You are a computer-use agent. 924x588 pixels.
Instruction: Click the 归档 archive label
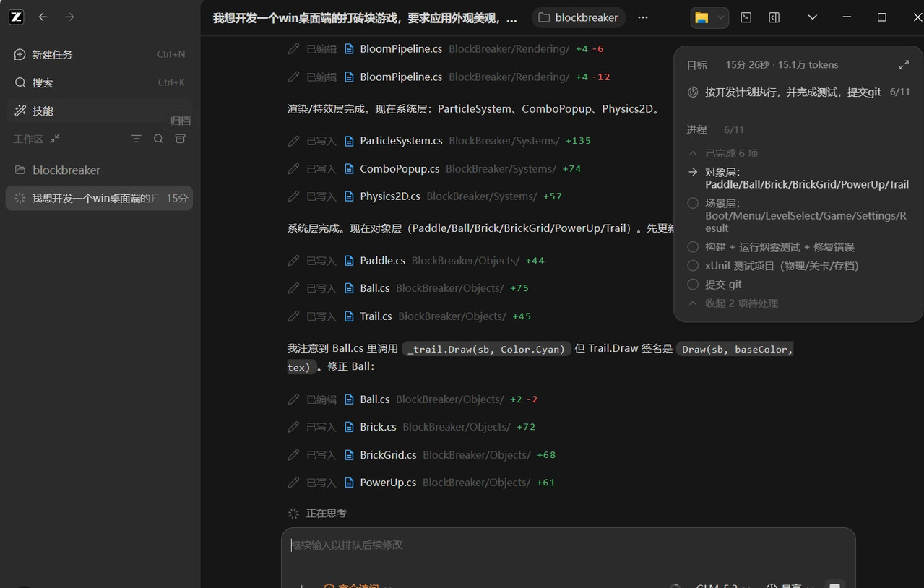(x=181, y=121)
